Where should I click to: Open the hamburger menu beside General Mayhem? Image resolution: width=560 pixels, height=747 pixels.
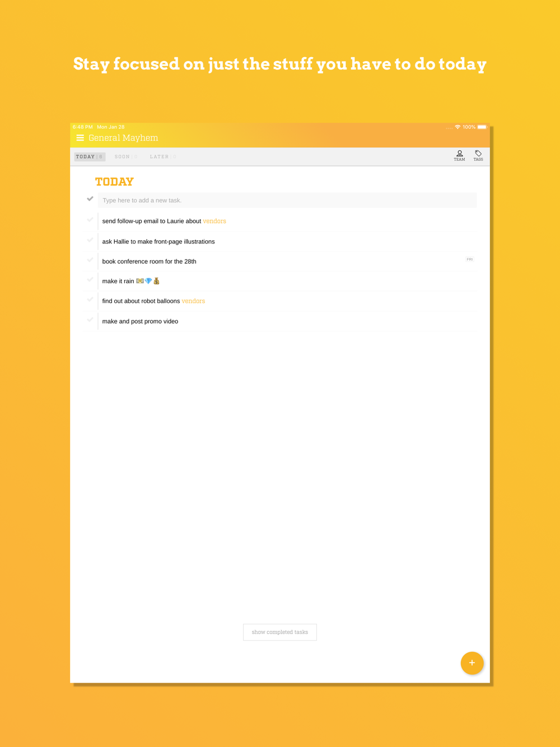[x=80, y=138]
